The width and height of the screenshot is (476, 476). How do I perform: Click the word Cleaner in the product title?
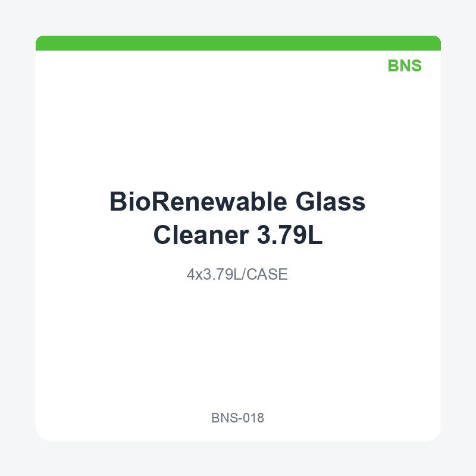201,234
